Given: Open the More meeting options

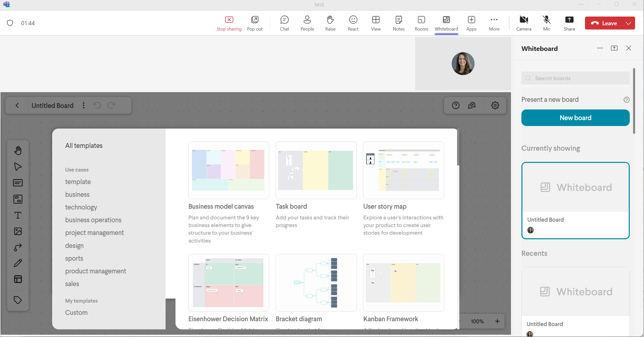Looking at the screenshot, I should click(x=494, y=23).
